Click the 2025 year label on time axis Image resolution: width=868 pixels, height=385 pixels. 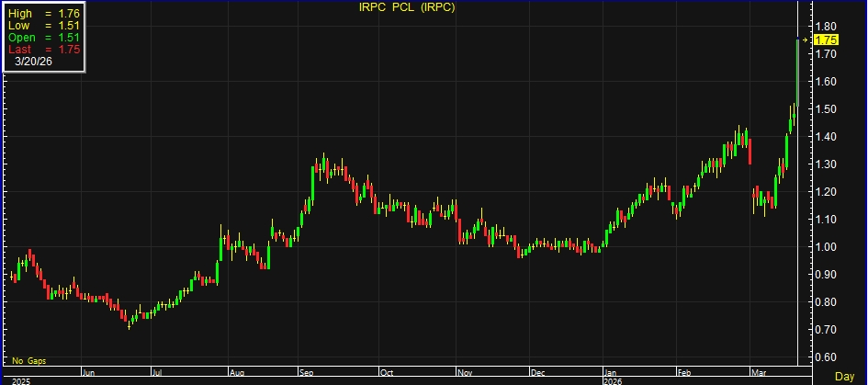(x=20, y=379)
